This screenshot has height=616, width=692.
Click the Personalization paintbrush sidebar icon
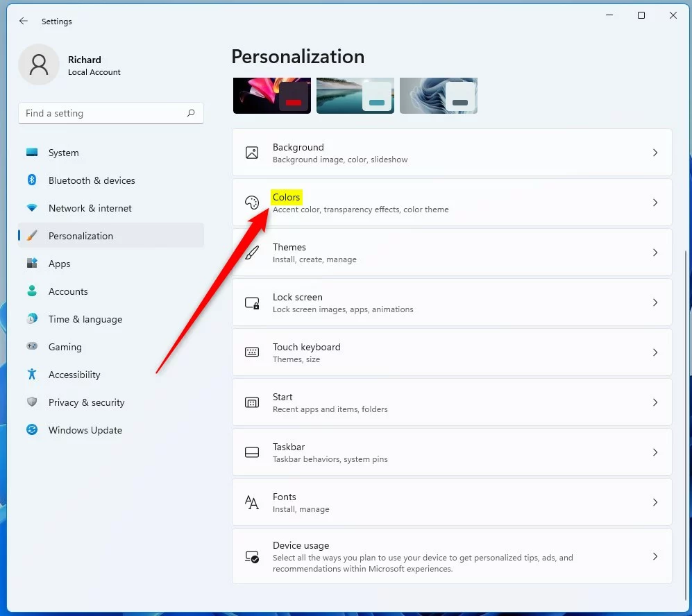coord(32,235)
